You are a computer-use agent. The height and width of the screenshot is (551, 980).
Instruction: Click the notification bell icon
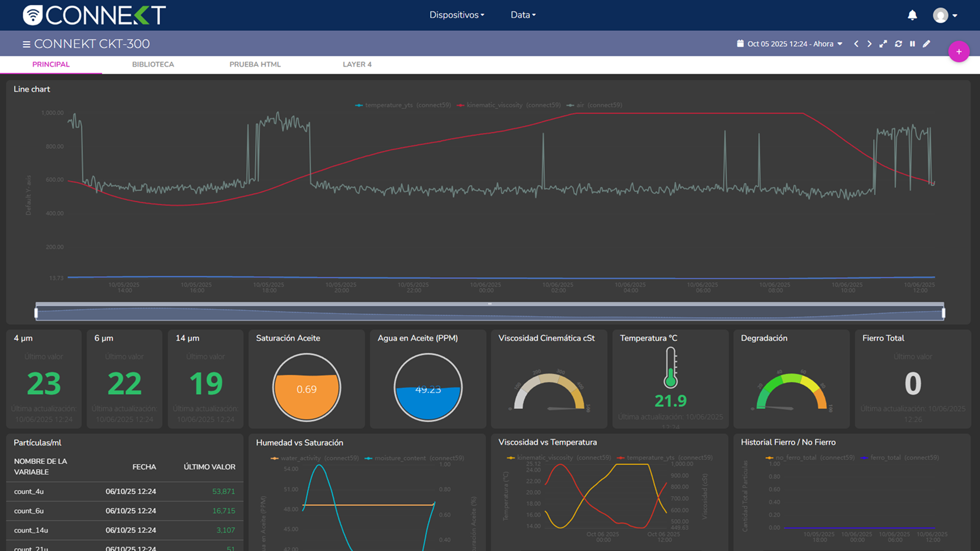pyautogui.click(x=912, y=15)
